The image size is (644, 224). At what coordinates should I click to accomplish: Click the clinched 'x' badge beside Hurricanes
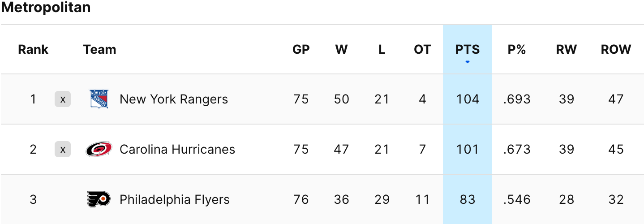click(x=63, y=149)
